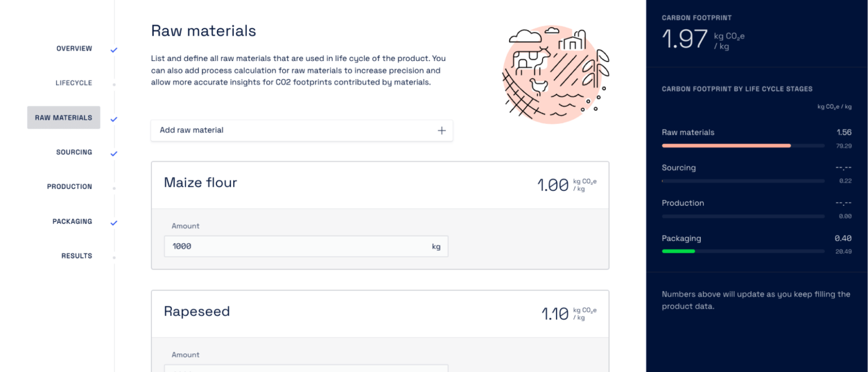
Task: Go to the Results section
Action: [x=77, y=256]
